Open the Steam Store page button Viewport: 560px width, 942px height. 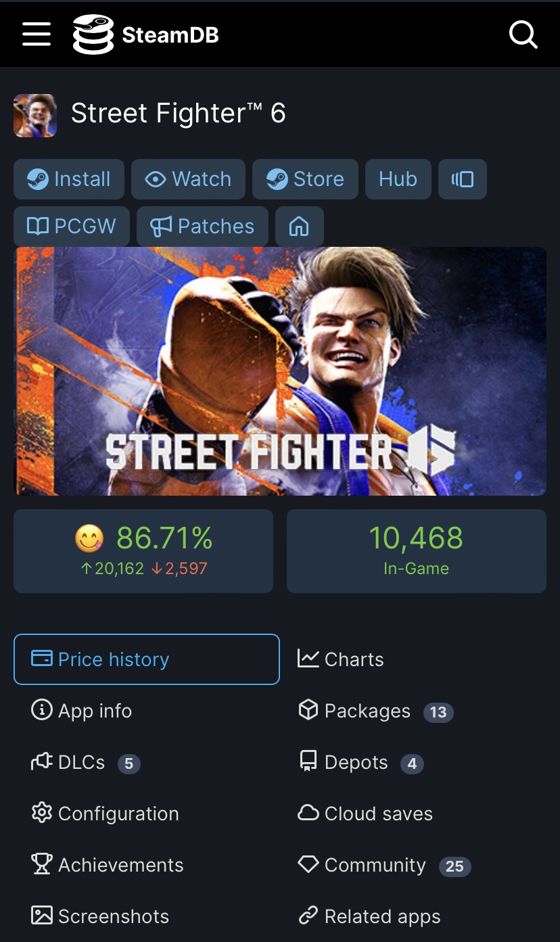[x=305, y=179]
